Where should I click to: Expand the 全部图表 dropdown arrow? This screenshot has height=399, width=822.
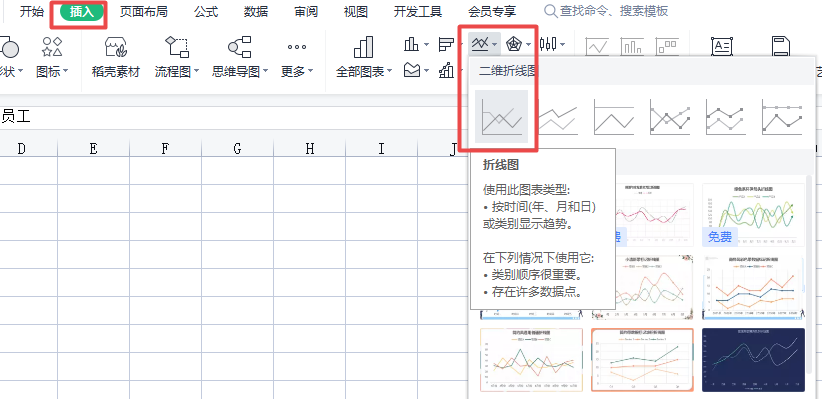coord(390,72)
